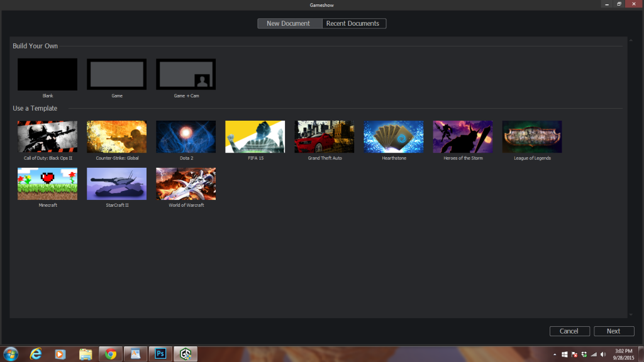644x362 pixels.
Task: Choose the StarCraft II template
Action: [x=116, y=184]
